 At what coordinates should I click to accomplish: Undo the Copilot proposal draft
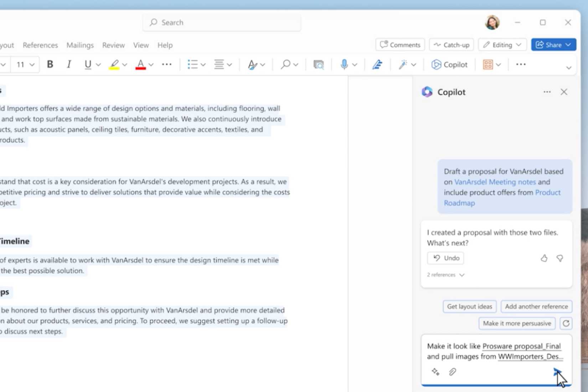(x=445, y=258)
